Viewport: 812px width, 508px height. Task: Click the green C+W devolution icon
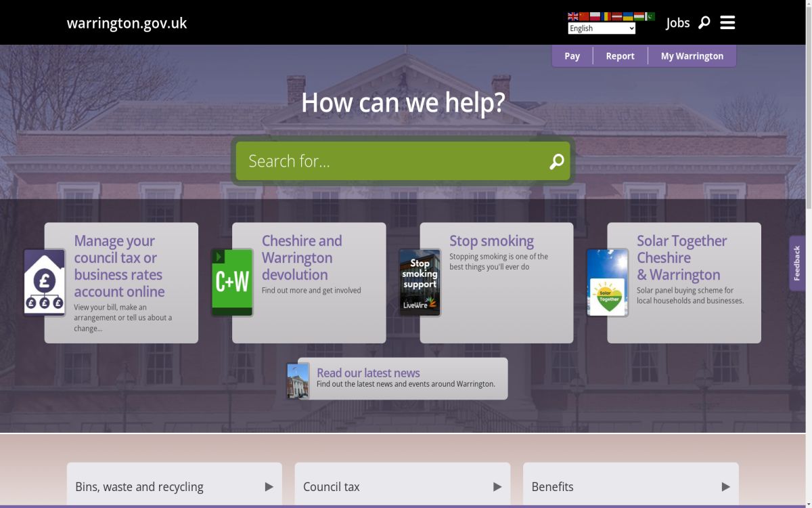pos(232,281)
